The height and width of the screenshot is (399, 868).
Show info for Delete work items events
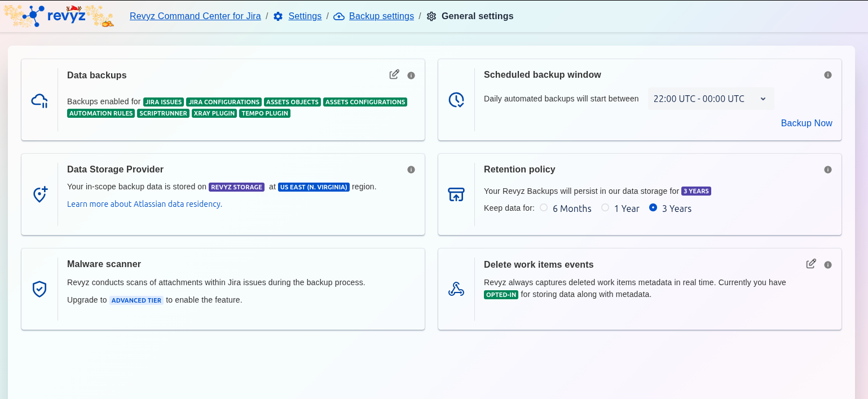point(828,265)
